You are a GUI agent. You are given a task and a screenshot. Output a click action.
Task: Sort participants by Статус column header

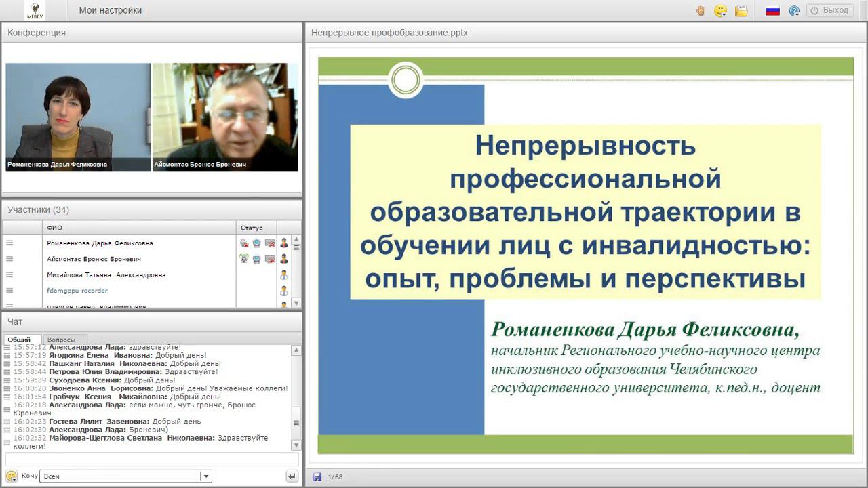256,228
